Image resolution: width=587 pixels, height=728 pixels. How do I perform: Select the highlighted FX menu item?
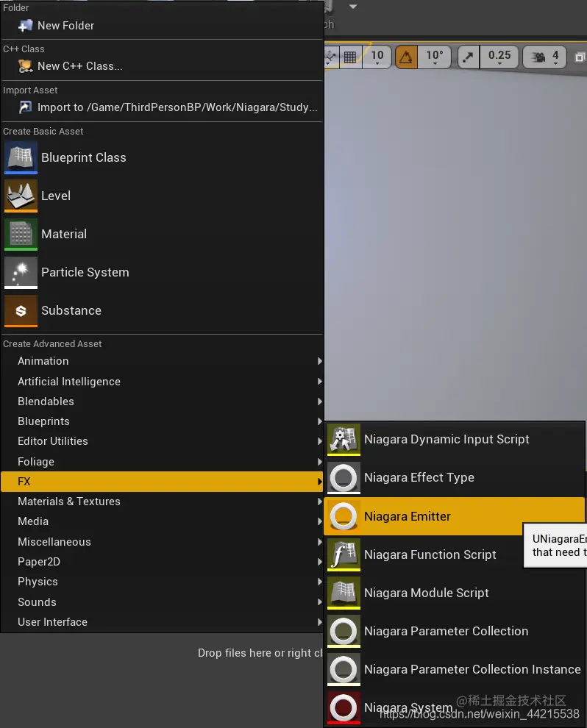[x=162, y=482]
